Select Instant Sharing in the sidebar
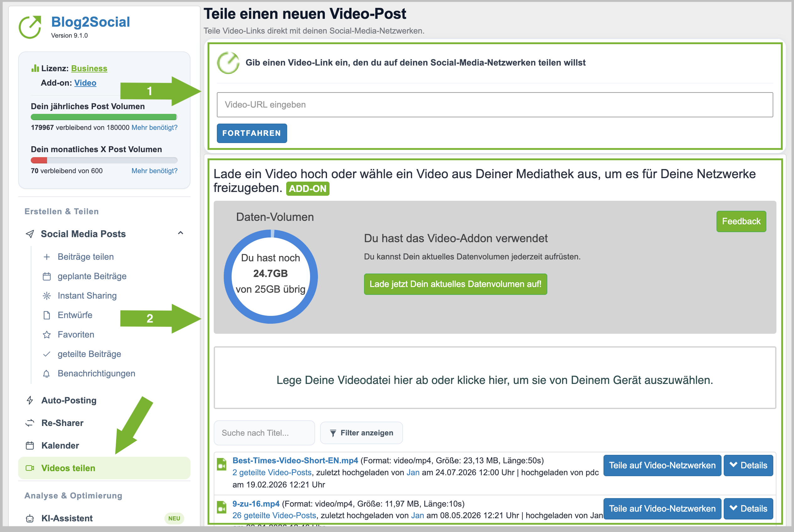 [87, 295]
